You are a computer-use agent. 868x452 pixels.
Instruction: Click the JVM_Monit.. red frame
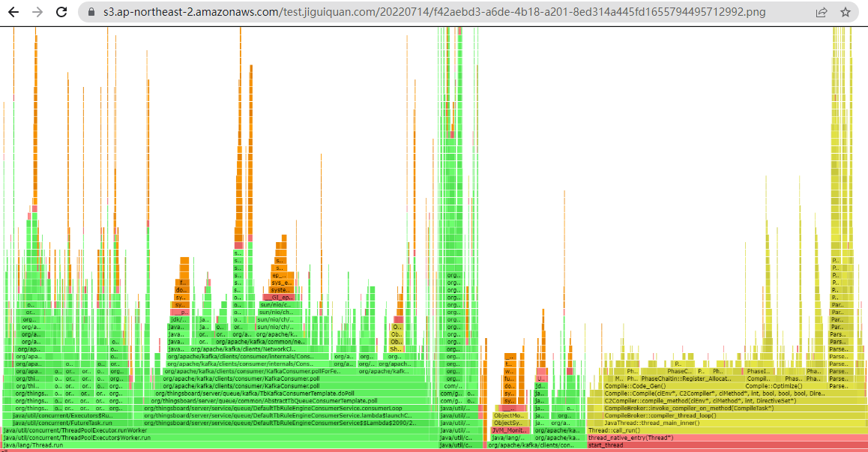pyautogui.click(x=510, y=430)
